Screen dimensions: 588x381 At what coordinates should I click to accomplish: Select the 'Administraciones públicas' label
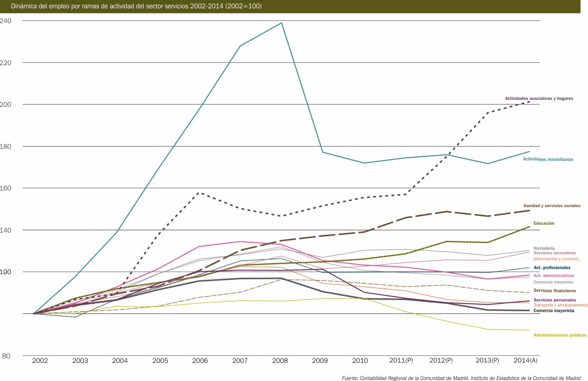pyautogui.click(x=560, y=335)
